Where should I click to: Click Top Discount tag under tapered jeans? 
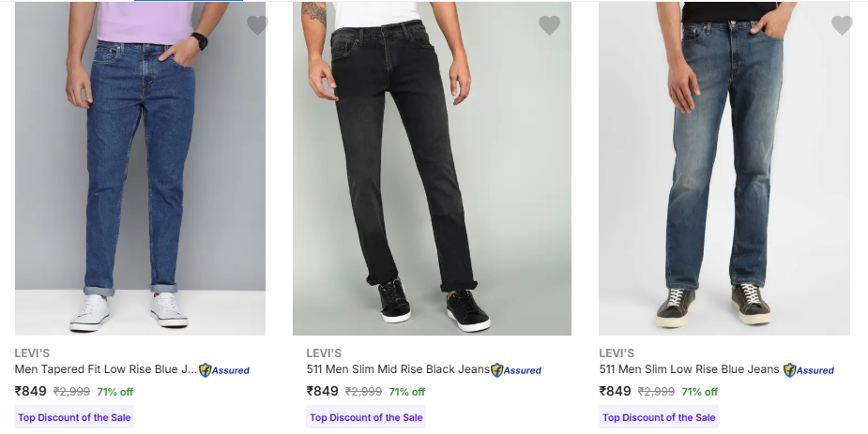75,417
